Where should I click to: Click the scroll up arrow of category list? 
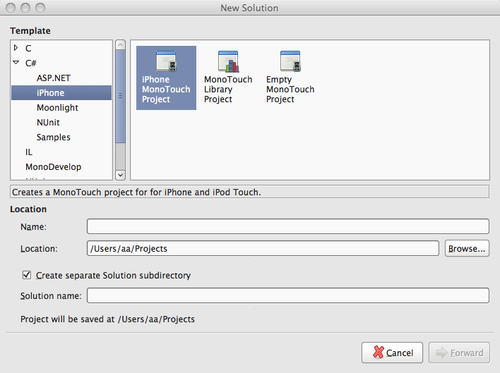click(x=120, y=44)
